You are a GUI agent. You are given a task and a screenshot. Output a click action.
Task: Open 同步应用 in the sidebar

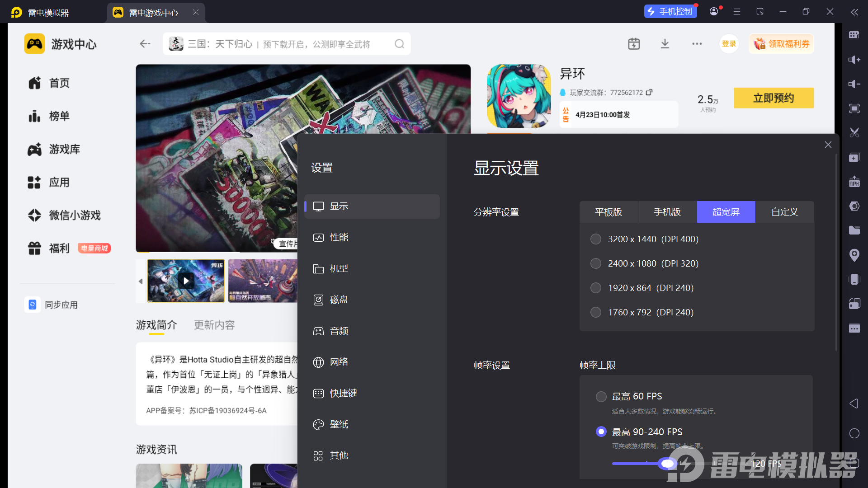coord(51,305)
